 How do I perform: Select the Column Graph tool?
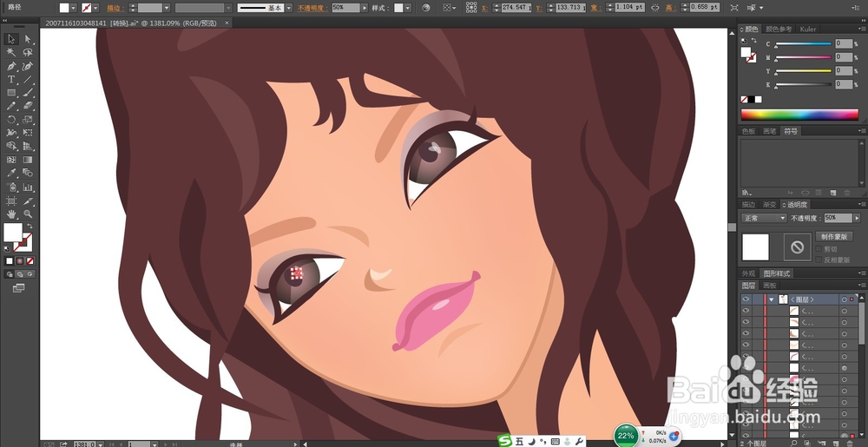[x=28, y=187]
